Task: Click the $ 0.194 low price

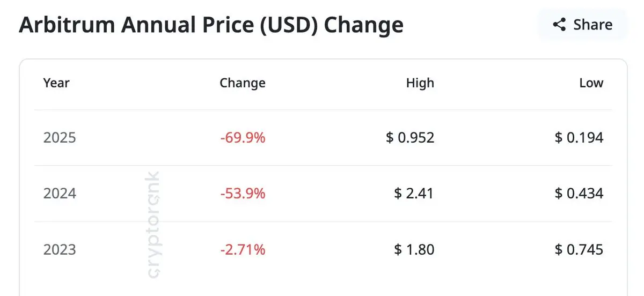Action: pyautogui.click(x=579, y=138)
